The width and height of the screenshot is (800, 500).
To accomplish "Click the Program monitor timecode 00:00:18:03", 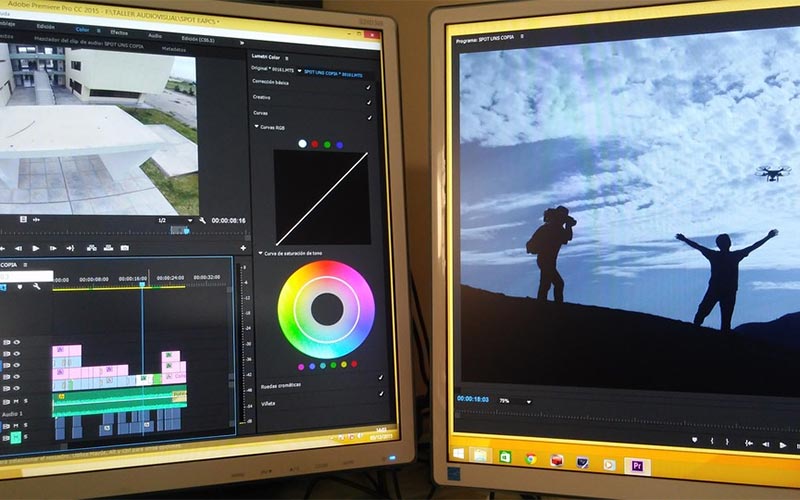I will click(473, 399).
